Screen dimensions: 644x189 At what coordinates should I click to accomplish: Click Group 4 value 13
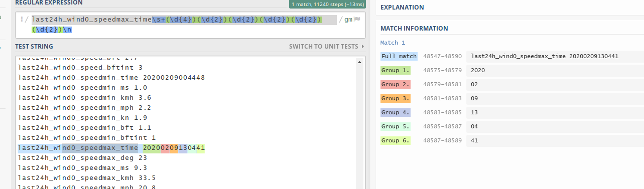click(x=474, y=112)
